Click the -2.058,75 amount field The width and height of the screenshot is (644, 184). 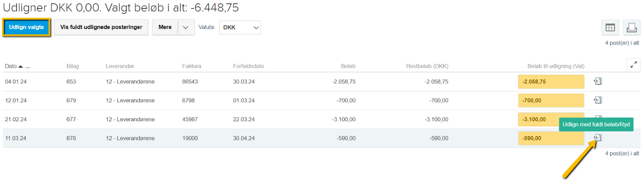pos(551,82)
